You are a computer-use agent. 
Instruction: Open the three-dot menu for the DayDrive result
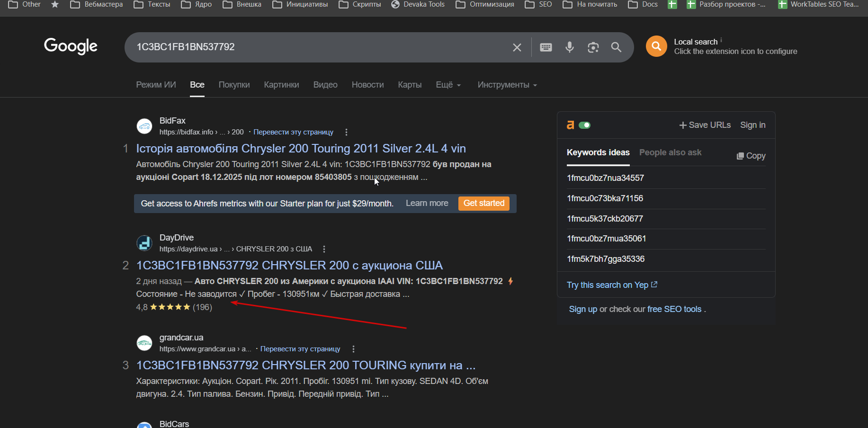pyautogui.click(x=324, y=249)
